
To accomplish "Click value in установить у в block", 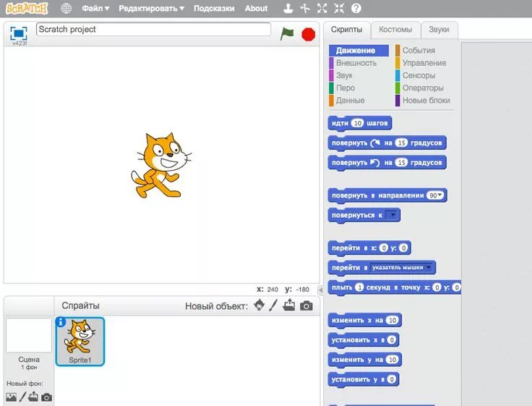I will [x=392, y=379].
